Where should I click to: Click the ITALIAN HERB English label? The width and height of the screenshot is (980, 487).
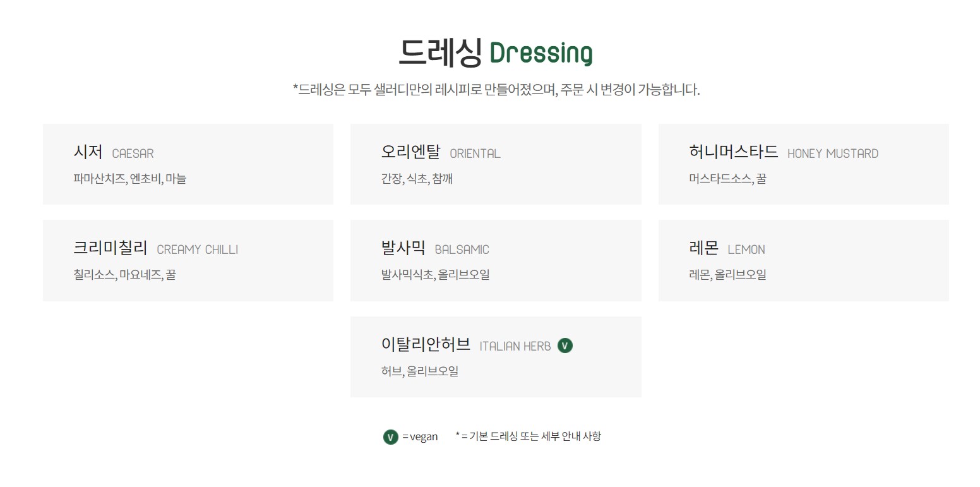point(515,346)
